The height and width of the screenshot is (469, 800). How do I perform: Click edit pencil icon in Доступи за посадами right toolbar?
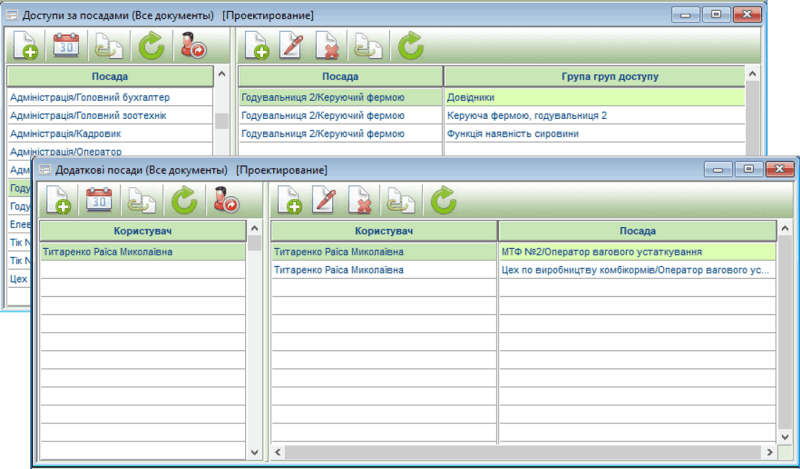click(x=290, y=45)
